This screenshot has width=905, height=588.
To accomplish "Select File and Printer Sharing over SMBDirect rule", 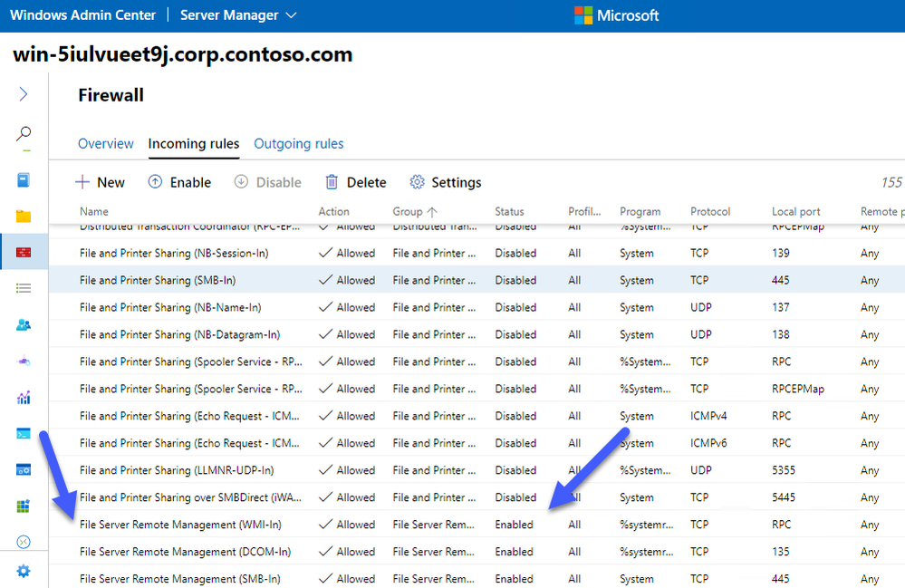I will pyautogui.click(x=477, y=497).
